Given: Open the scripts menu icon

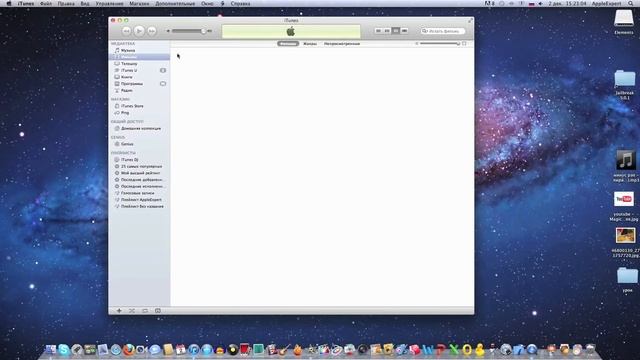Looking at the screenshot, I should (x=222, y=4).
